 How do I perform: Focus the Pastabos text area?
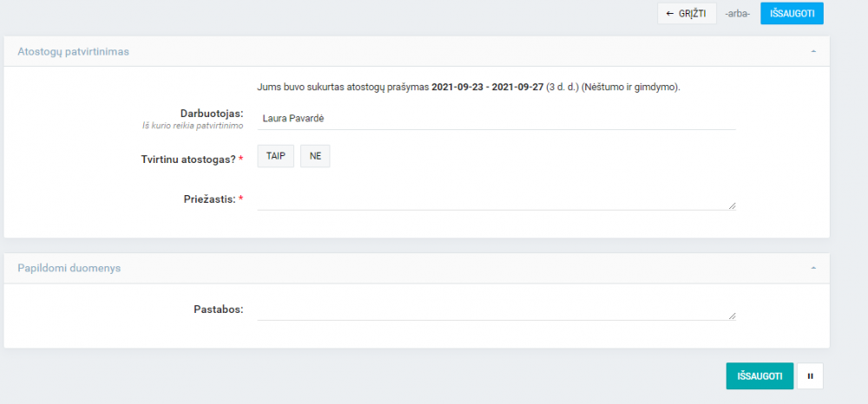coord(495,310)
